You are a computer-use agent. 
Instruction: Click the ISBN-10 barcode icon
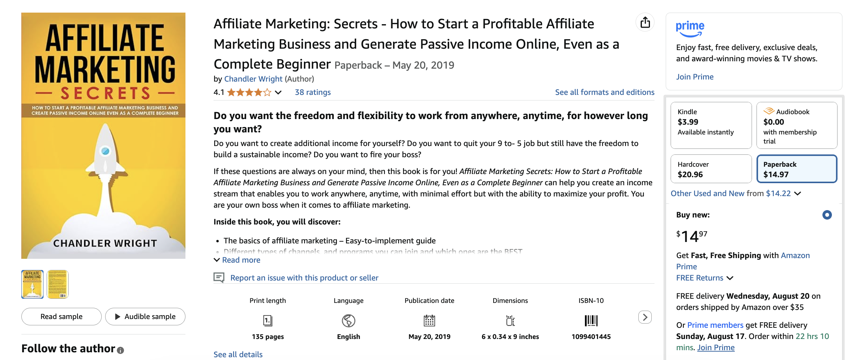click(x=591, y=320)
